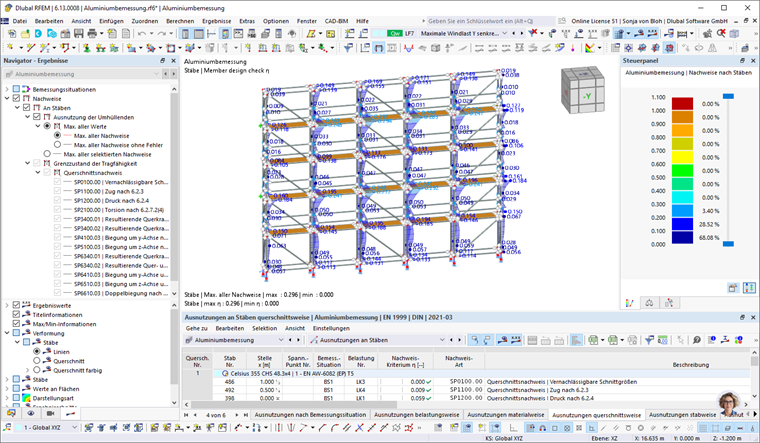
Task: Open the Berechnen menu
Action: (x=180, y=20)
